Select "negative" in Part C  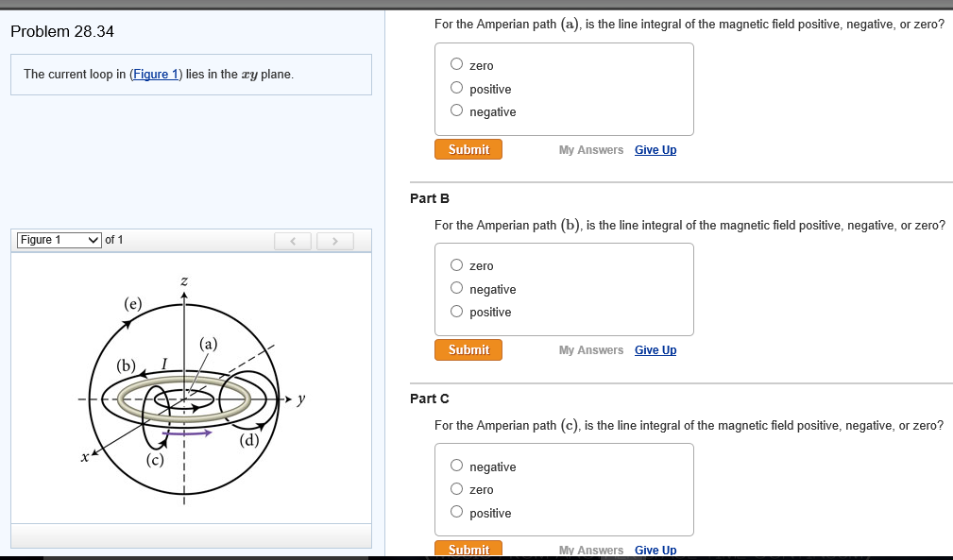[456, 465]
